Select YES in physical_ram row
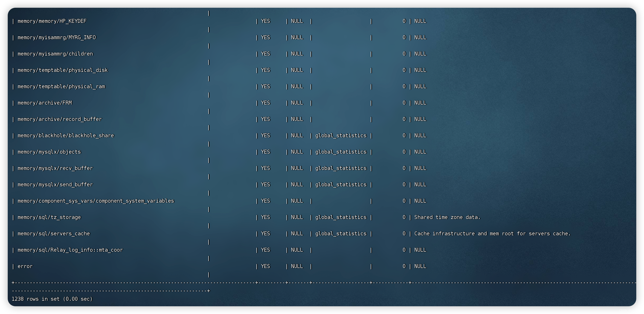 [x=266, y=86]
